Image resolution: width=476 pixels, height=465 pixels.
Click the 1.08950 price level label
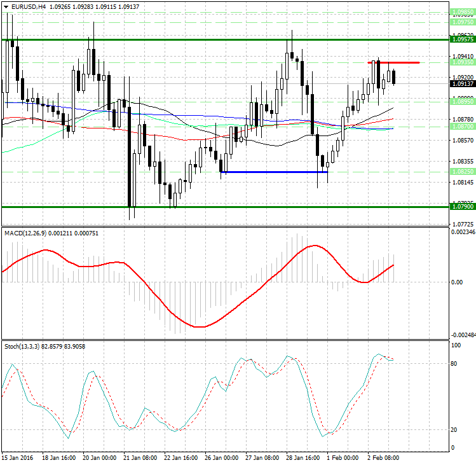pos(461,101)
